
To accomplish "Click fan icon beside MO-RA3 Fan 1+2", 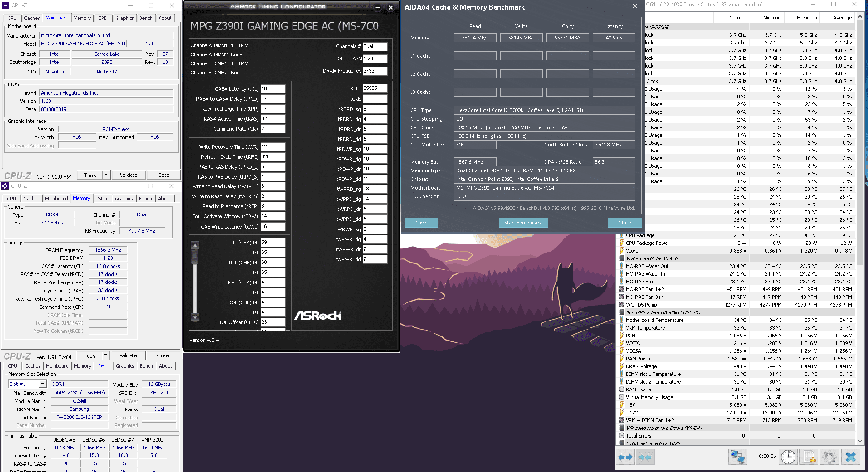I will pyautogui.click(x=622, y=289).
